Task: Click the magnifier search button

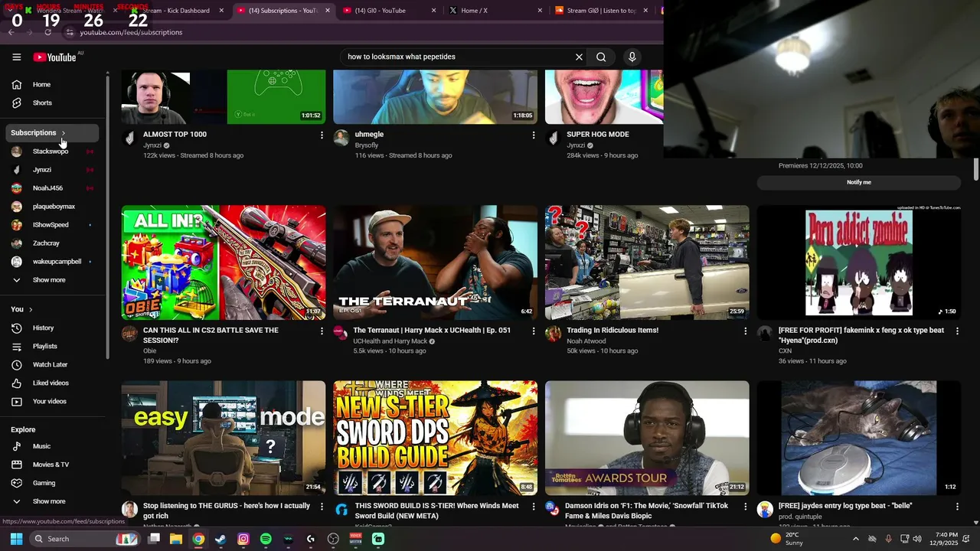Action: (601, 57)
